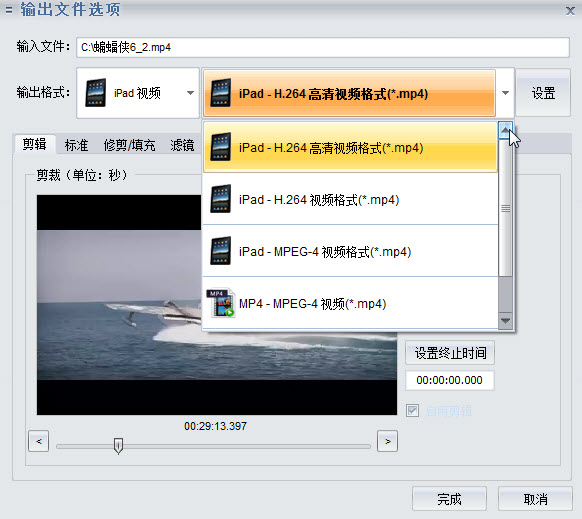Open the iPad 视频 category dropdown arrow

pyautogui.click(x=190, y=93)
